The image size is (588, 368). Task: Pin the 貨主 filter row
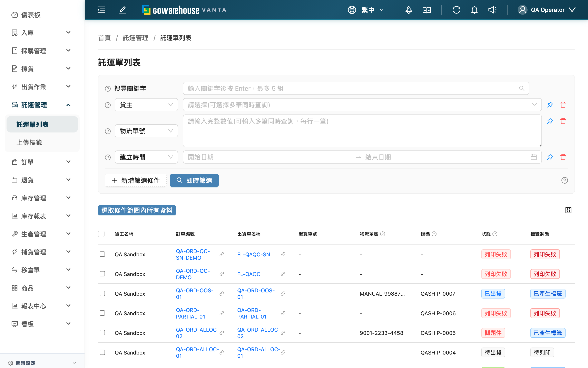(x=550, y=105)
